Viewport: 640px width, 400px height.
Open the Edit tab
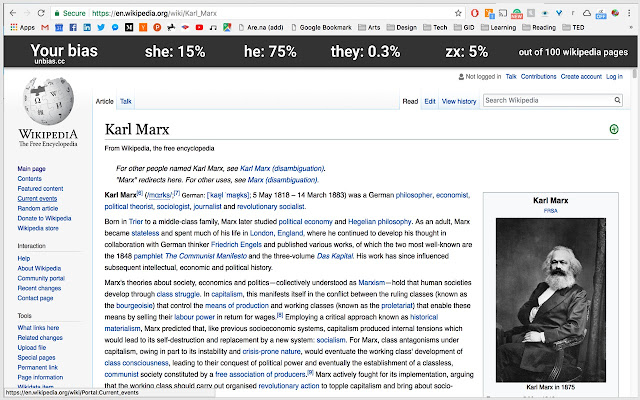430,101
